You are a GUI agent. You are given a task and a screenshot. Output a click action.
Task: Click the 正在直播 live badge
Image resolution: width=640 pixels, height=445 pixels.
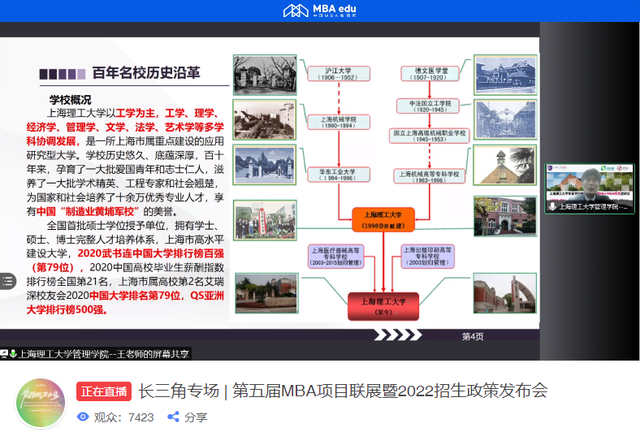[x=104, y=392]
